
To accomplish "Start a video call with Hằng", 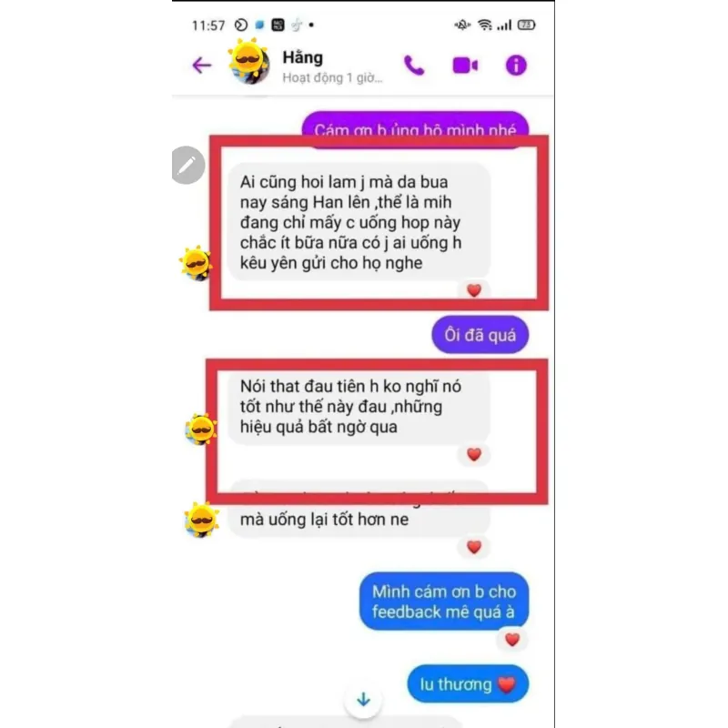I will pyautogui.click(x=465, y=66).
